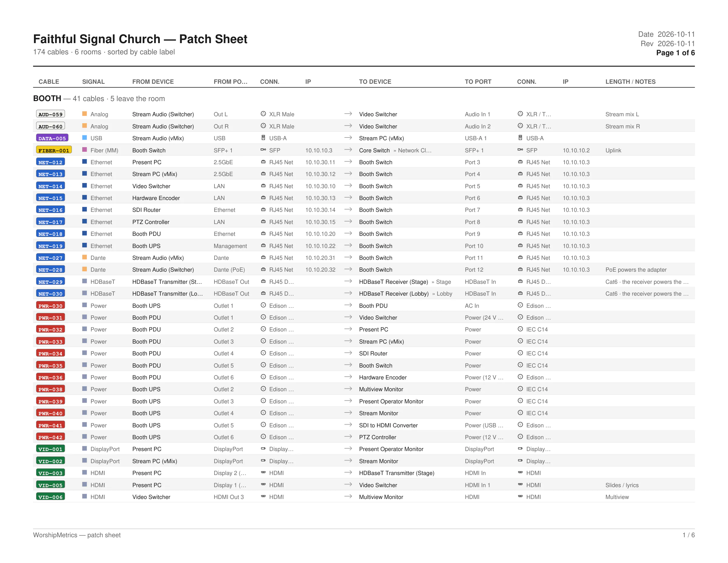
Task: Click the VID-001 green cable badge
Action: pos(50,449)
